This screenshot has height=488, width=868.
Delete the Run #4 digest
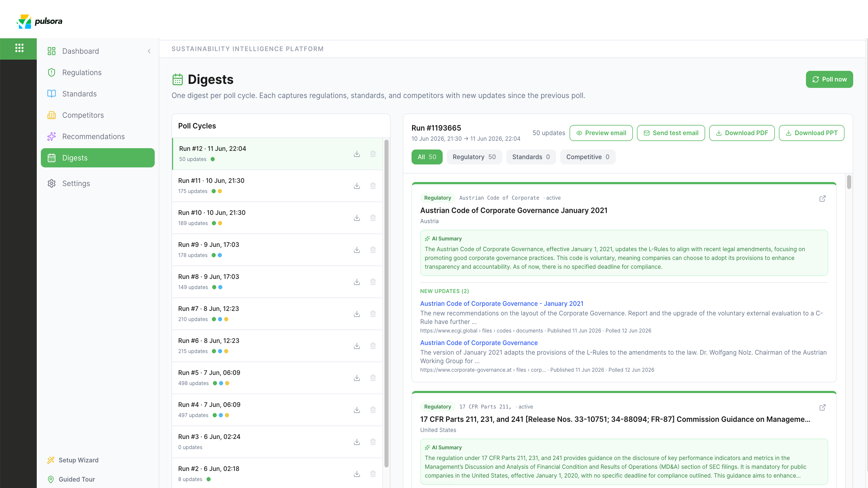[373, 410]
